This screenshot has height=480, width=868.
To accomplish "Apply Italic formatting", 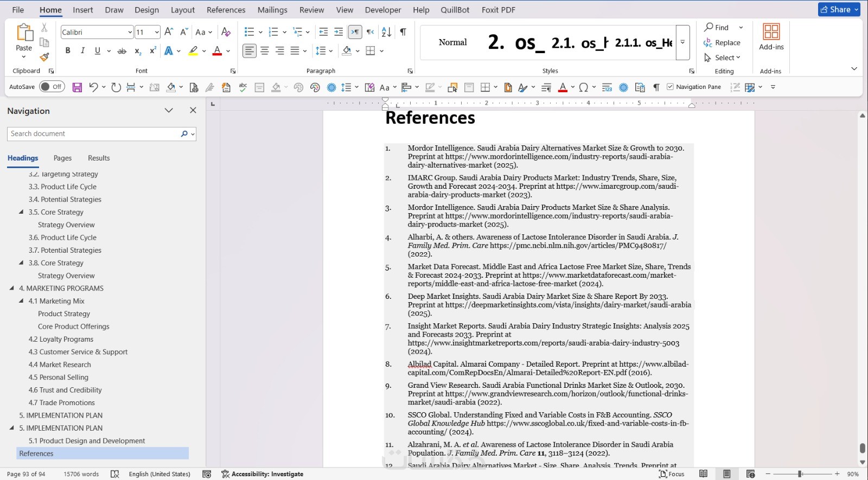I will coord(82,51).
